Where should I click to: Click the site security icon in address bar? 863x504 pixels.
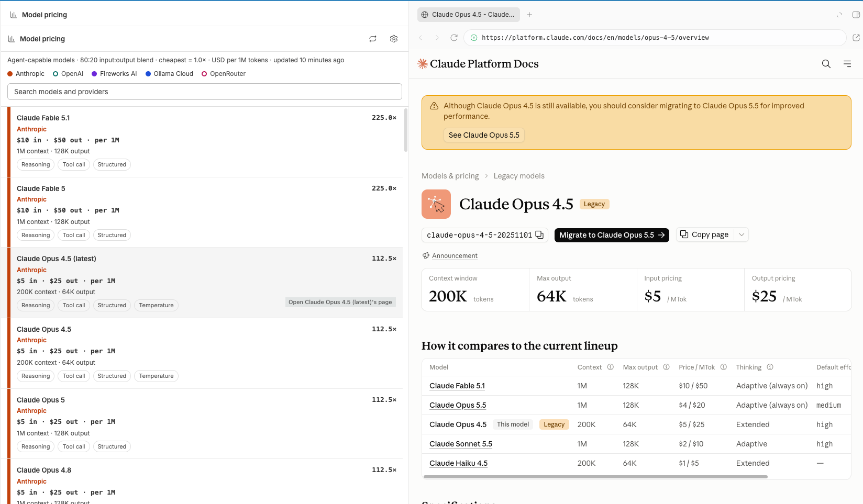[474, 38]
